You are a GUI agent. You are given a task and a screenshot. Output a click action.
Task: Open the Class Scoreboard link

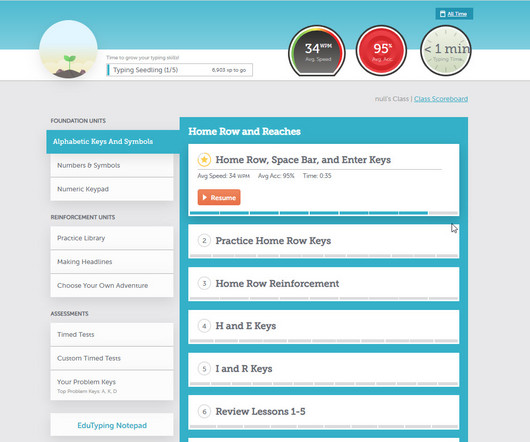441,99
